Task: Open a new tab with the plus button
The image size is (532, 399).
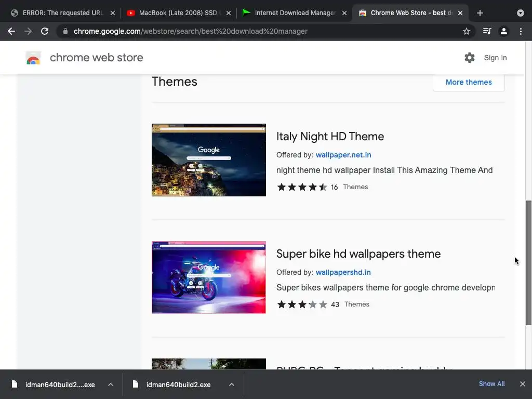Action: click(480, 13)
